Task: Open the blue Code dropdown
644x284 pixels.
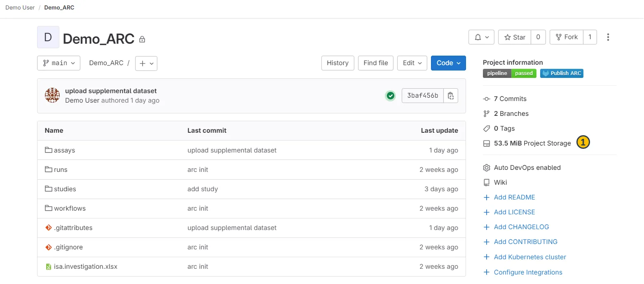Action: click(448, 63)
